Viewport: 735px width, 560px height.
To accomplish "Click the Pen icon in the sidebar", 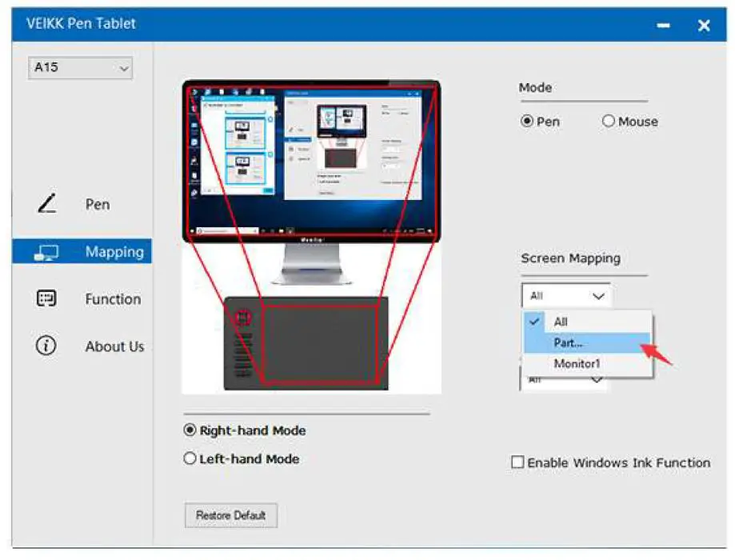I will [x=47, y=205].
